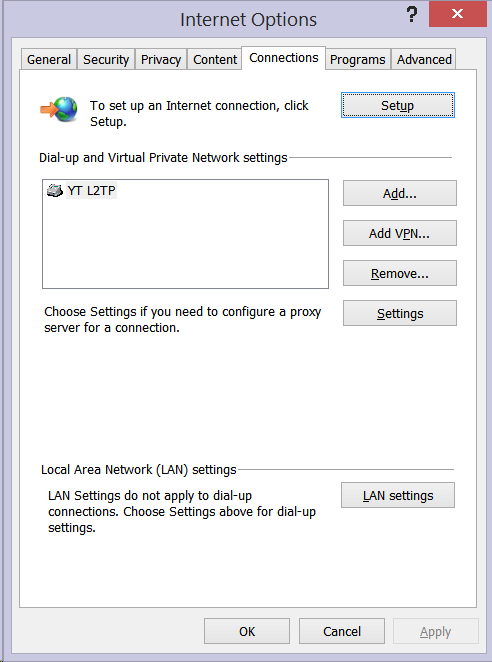Cancel the Internet Options dialog
492x662 pixels.
point(342,631)
